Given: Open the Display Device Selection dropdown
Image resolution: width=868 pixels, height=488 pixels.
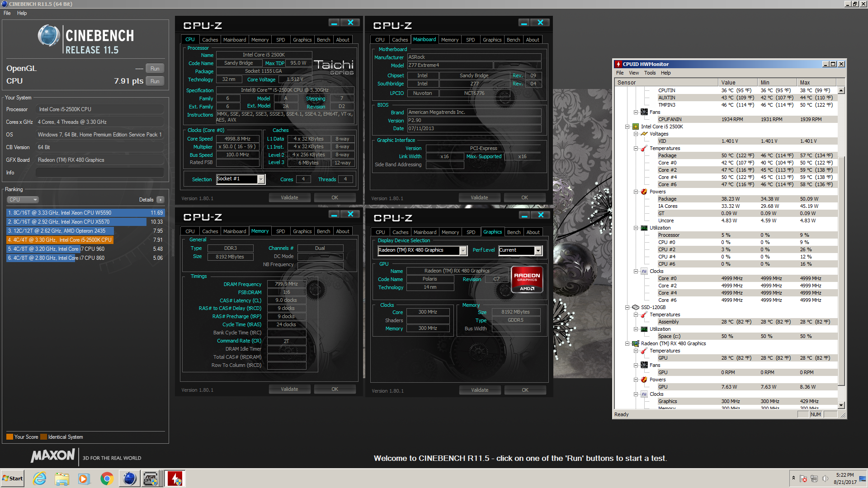Looking at the screenshot, I should pos(463,250).
